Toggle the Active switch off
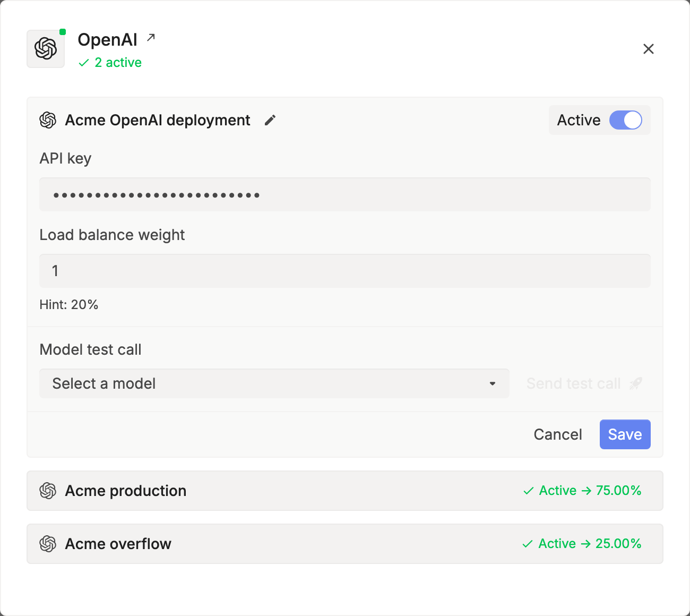 point(625,120)
